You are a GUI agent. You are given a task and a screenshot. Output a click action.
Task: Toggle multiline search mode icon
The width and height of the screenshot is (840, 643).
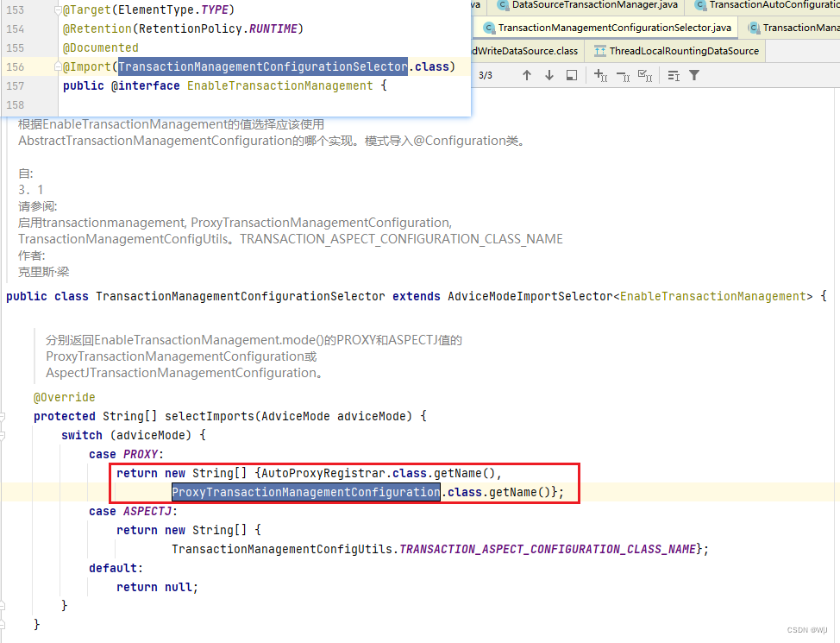[674, 76]
